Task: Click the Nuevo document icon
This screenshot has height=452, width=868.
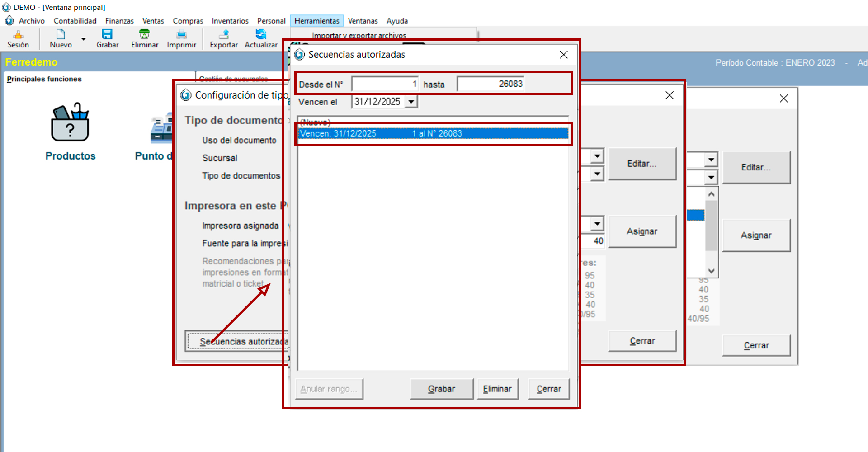Action: point(61,35)
